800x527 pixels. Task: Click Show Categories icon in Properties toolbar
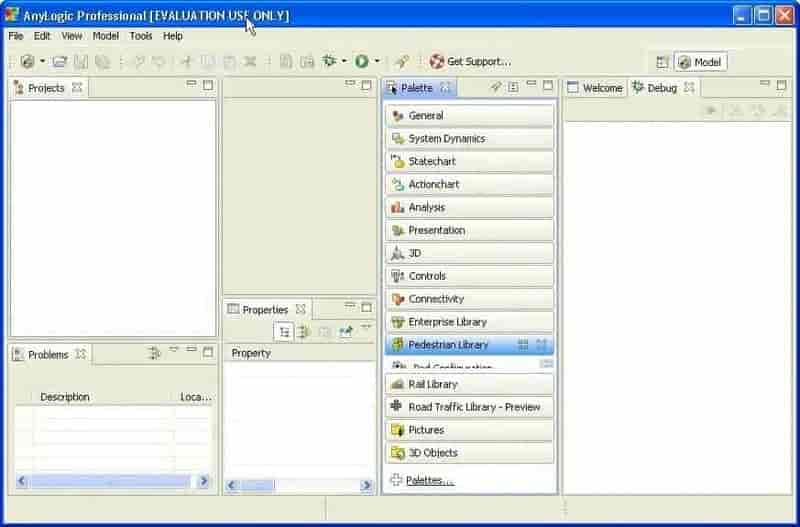[x=284, y=332]
